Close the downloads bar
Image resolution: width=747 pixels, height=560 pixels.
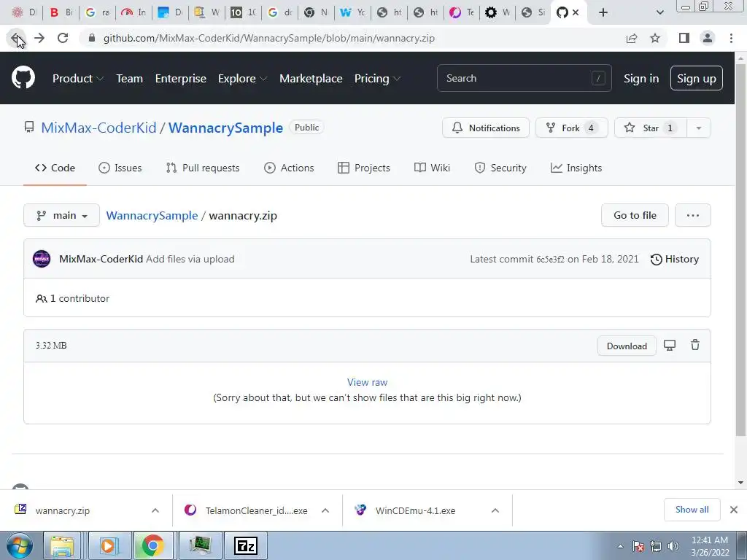click(x=734, y=510)
